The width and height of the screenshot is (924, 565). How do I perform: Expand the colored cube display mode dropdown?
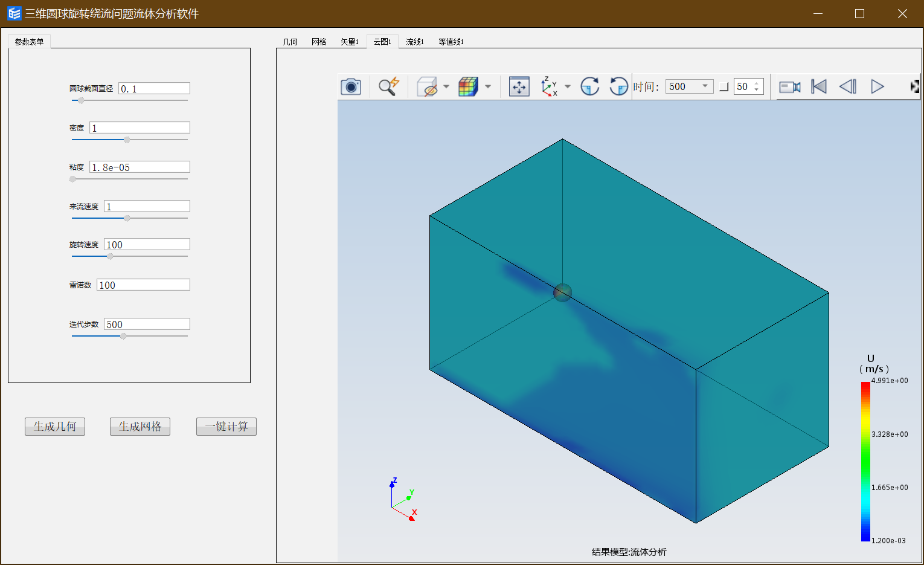click(x=488, y=86)
